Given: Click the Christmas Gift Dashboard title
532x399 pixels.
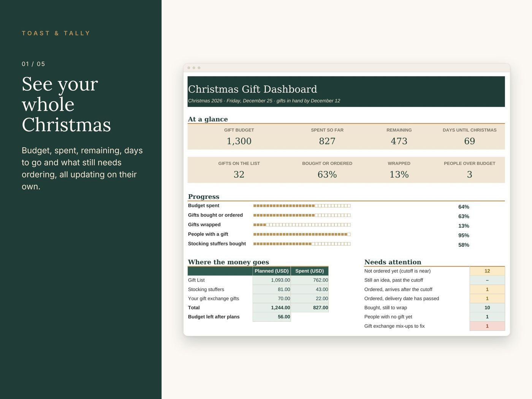Looking at the screenshot, I should pyautogui.click(x=252, y=89).
